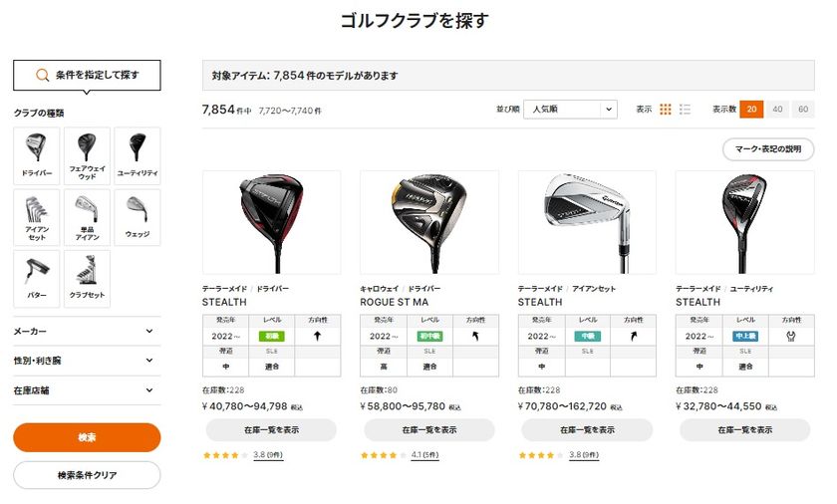The width and height of the screenshot is (837, 504).
Task: Expand the 性別・利き腕 filter section
Action: 87,361
